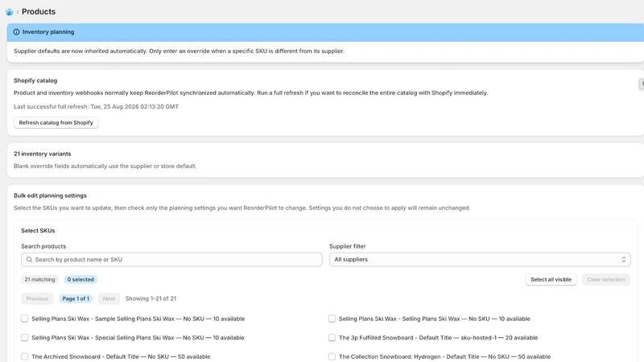Select The Archived Snowboard checkbox
The image size is (644, 362).
coord(25,356)
